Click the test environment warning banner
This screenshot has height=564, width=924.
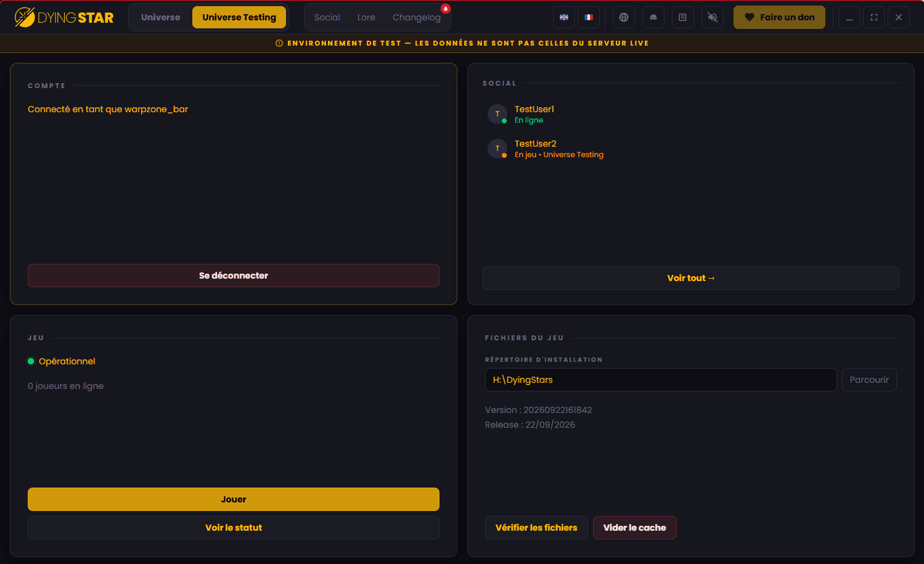pos(462,43)
